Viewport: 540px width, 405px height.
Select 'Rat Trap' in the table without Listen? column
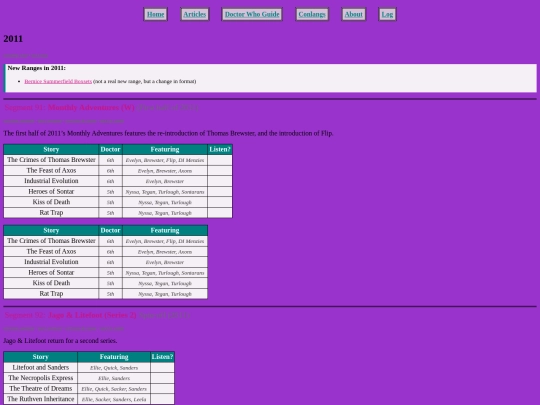51,293
